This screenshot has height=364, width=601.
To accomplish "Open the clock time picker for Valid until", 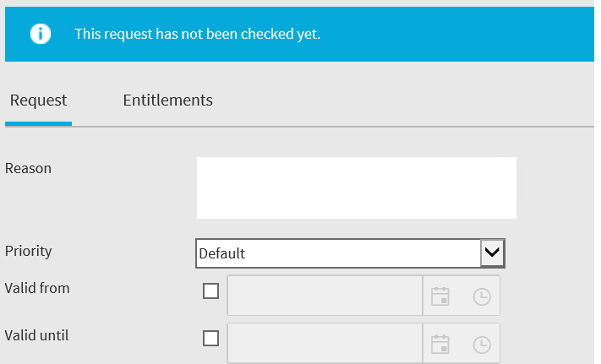I will click(x=482, y=345).
